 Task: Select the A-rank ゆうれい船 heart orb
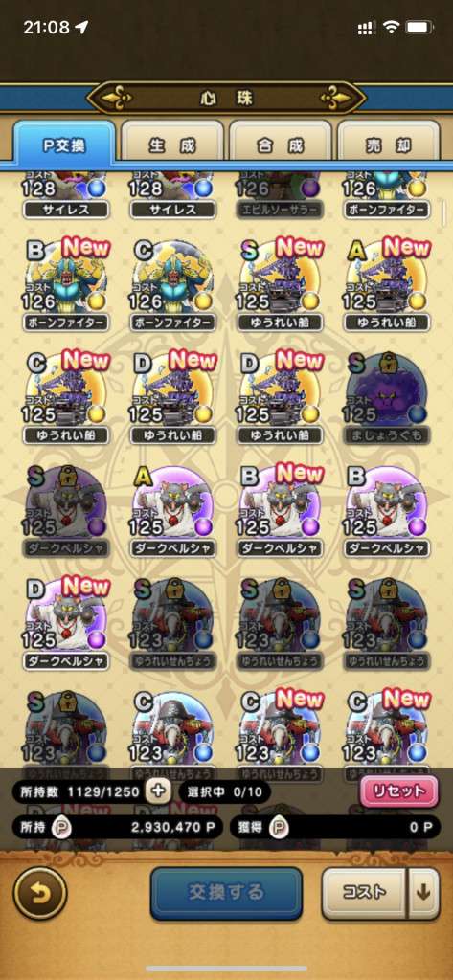[x=387, y=284]
